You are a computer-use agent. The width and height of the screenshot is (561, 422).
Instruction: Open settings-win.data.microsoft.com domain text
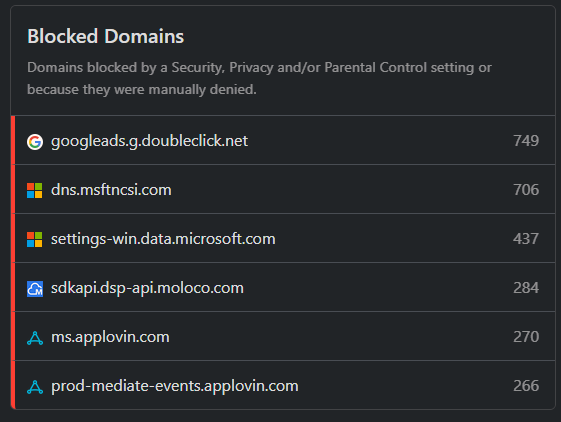(x=163, y=239)
